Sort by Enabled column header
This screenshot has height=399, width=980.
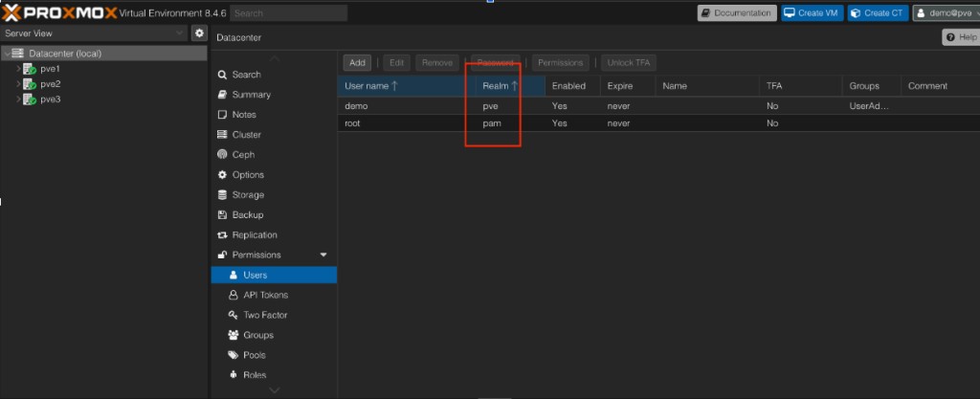pyautogui.click(x=572, y=86)
